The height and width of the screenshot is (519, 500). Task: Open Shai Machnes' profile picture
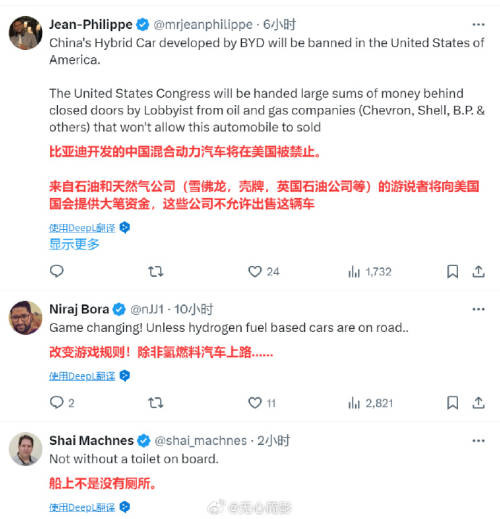(x=25, y=449)
